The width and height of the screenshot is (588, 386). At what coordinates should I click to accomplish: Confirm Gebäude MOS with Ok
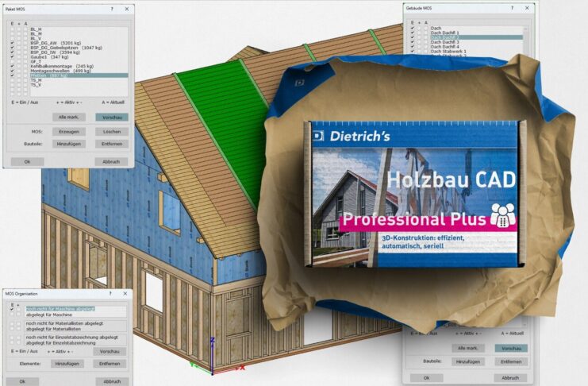click(426, 378)
